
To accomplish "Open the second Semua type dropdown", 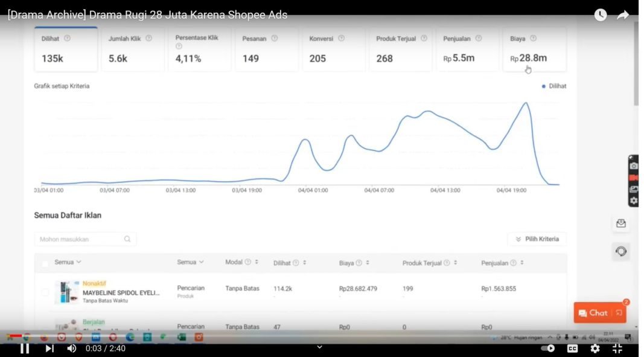I will point(190,262).
